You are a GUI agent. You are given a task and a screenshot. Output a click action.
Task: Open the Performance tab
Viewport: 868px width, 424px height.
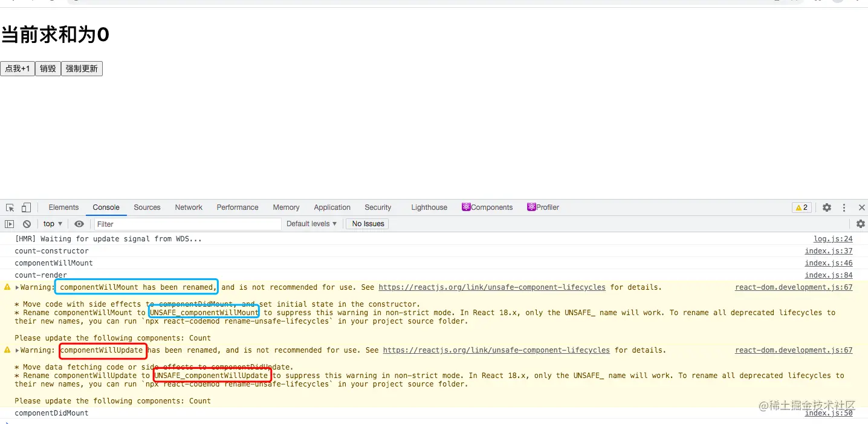tap(238, 207)
